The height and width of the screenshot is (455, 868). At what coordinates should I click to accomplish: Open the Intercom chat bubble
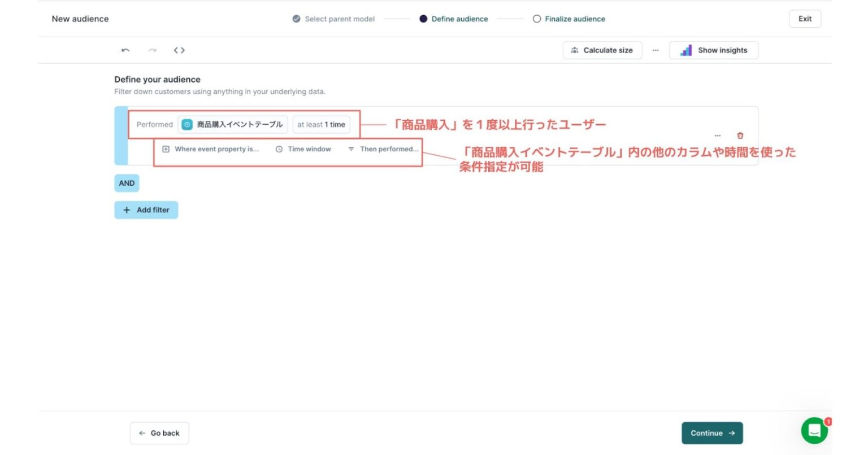pyautogui.click(x=814, y=431)
